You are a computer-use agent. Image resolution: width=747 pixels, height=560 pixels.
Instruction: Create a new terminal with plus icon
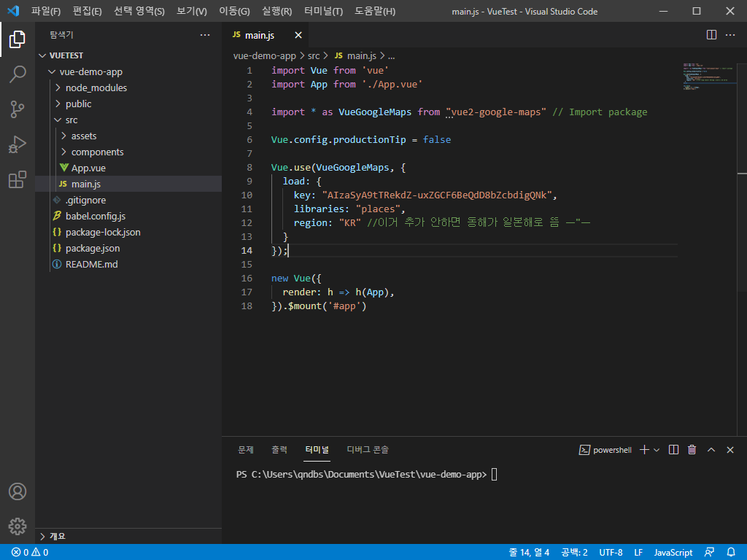(x=644, y=450)
